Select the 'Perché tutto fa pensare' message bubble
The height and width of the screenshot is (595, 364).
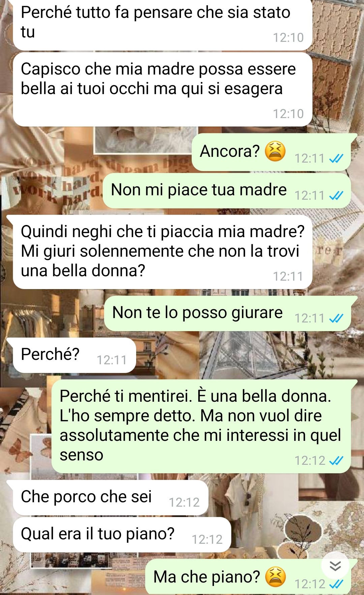pyautogui.click(x=162, y=24)
